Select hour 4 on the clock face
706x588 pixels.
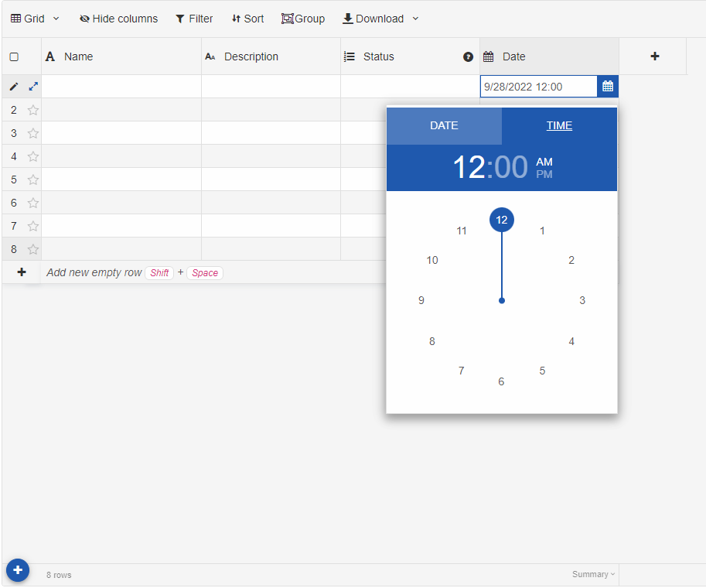point(571,341)
